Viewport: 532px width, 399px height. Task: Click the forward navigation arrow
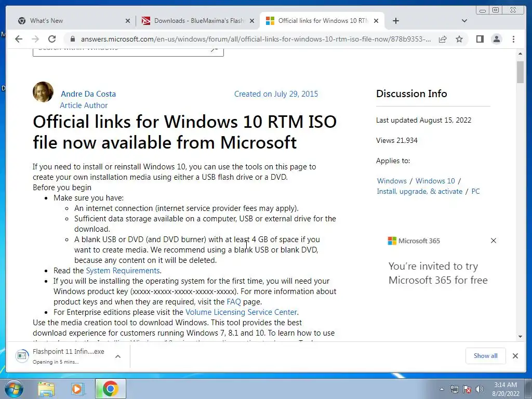point(35,39)
